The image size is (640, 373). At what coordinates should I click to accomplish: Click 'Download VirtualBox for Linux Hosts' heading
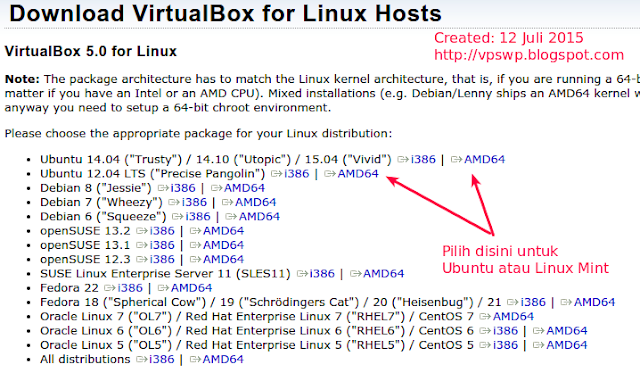225,13
